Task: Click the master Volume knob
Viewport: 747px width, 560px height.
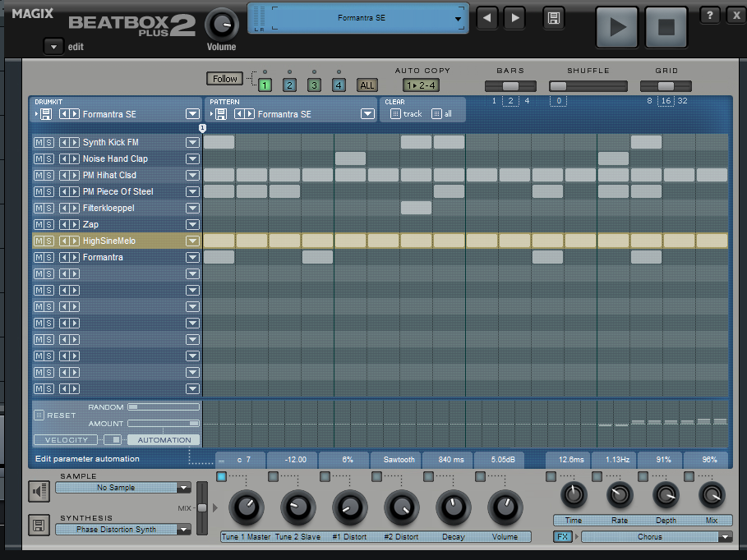Action: click(x=222, y=25)
